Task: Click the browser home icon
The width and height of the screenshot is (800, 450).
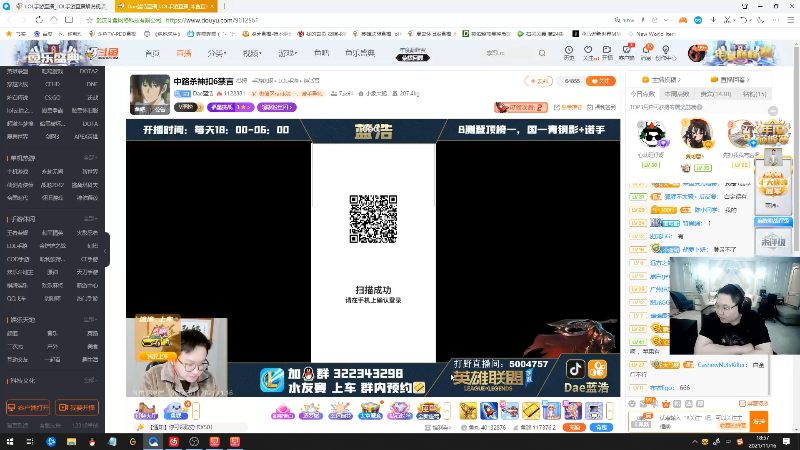Action: 54,20
